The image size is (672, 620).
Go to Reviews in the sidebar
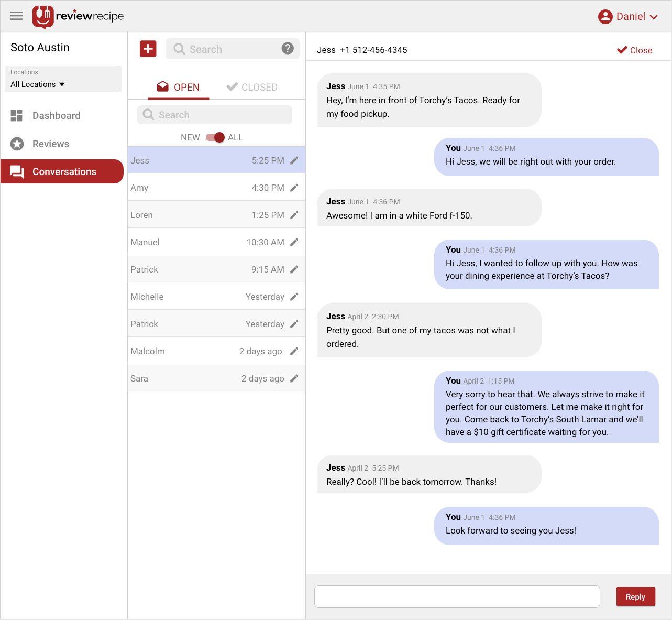[50, 144]
